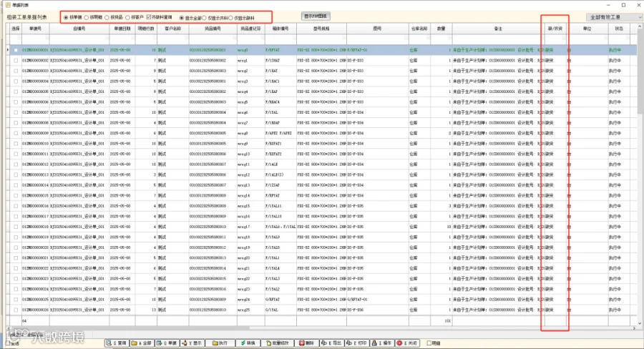Click the 备注 column header
This screenshot has width=644, height=349.
tap(498, 29)
